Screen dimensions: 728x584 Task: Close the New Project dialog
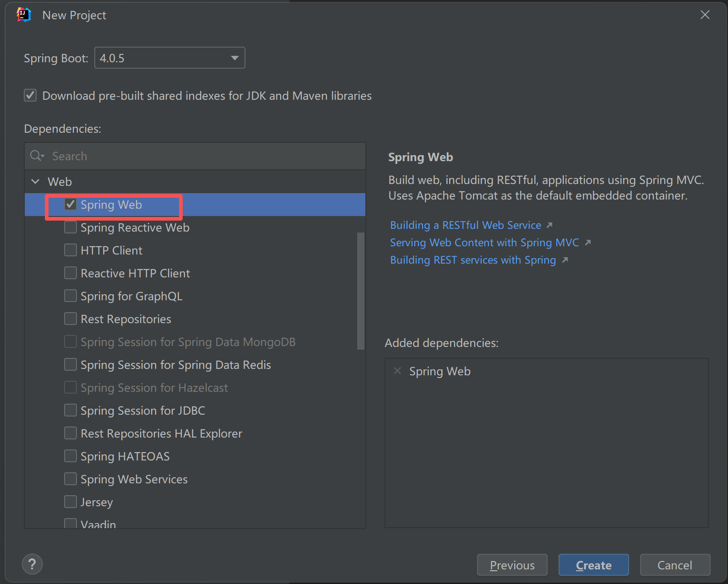(x=705, y=15)
